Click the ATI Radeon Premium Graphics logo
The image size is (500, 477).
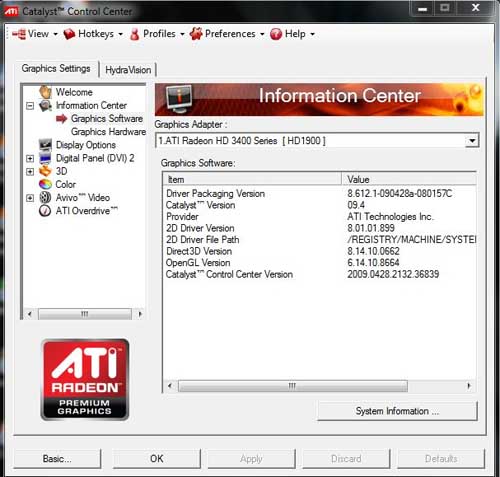85,379
